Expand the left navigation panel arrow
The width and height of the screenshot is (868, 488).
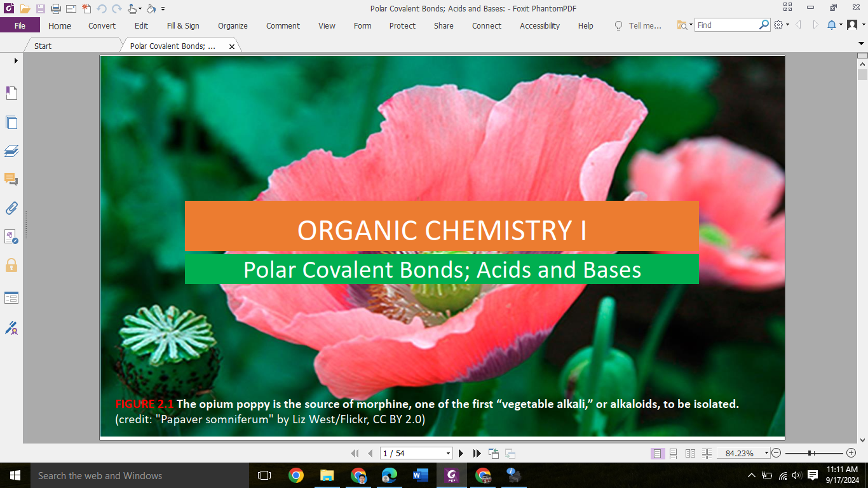[x=16, y=60]
